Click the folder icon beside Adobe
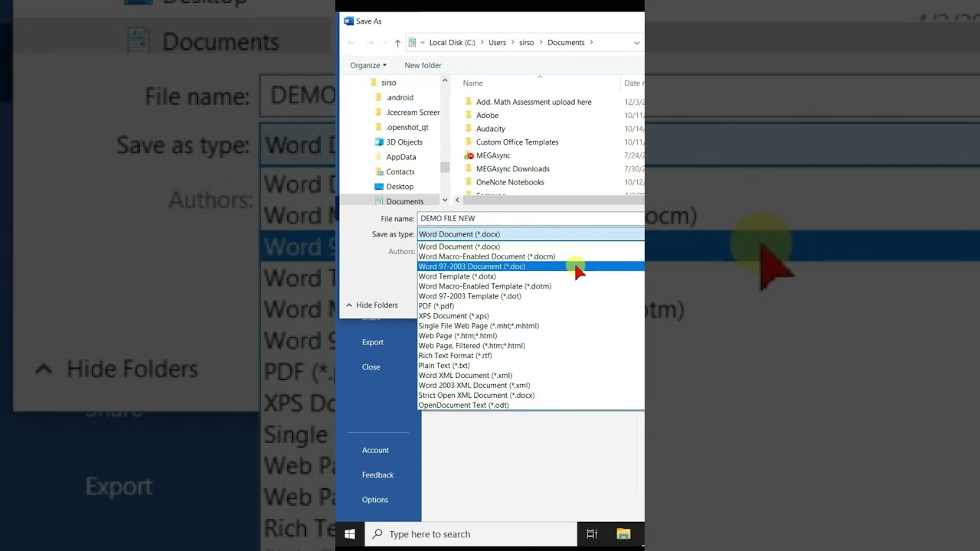980x551 pixels. 469,115
